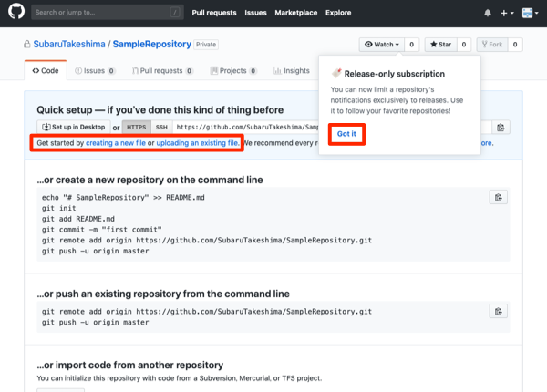Click Set up in Desktop button
The image size is (547, 392).
[x=74, y=127]
